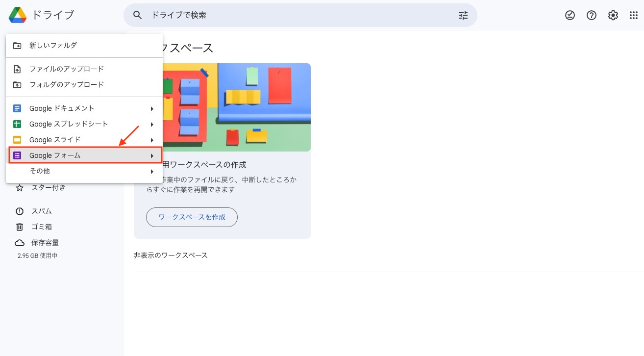Expand その他 submenu arrow

(x=152, y=171)
